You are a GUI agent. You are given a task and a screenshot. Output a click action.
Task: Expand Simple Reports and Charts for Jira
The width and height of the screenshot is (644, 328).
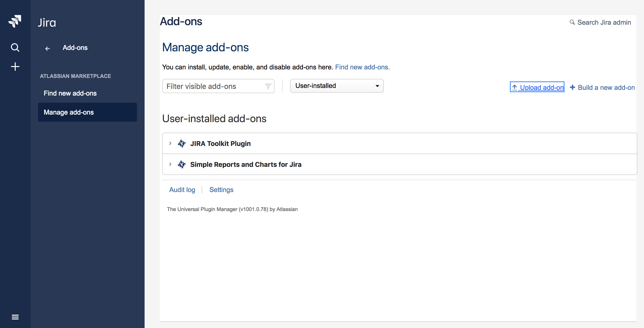click(x=170, y=164)
